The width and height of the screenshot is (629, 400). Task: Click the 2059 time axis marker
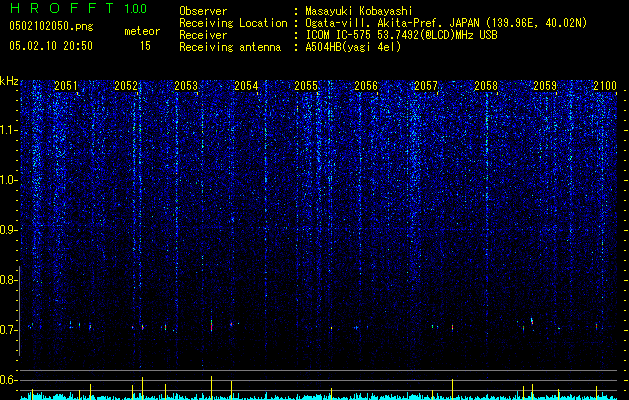pos(545,86)
